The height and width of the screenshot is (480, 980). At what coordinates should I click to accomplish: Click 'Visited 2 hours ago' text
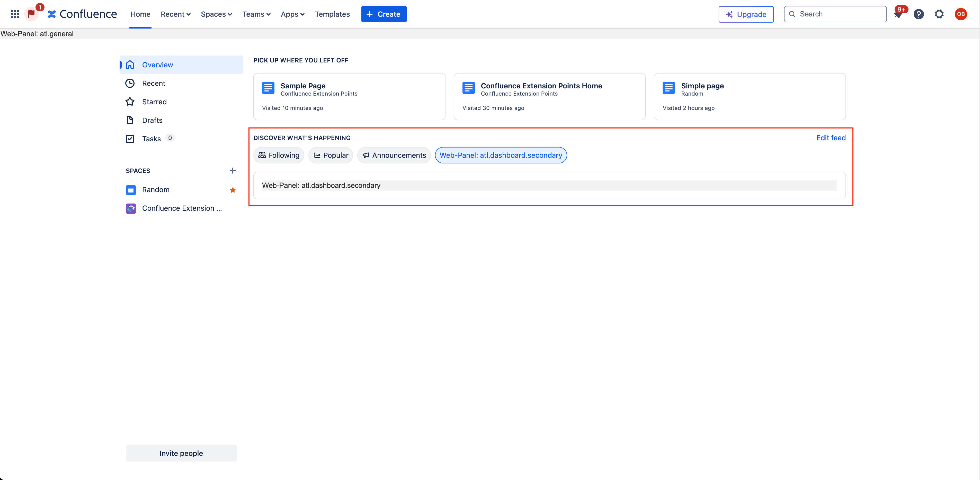(x=689, y=108)
